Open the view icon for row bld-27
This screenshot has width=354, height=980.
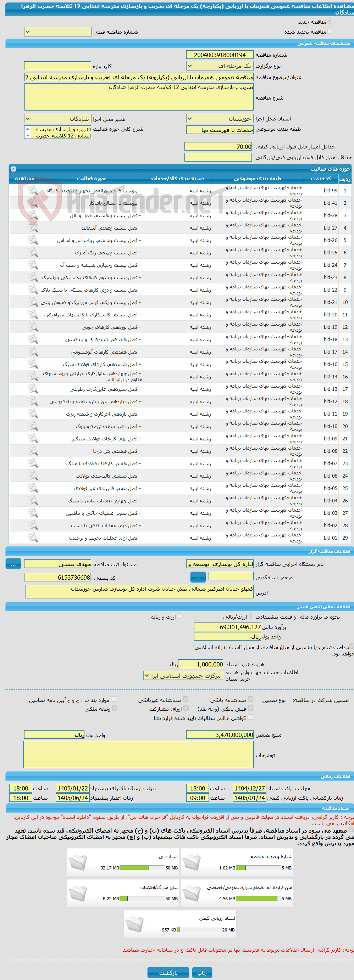click(33, 228)
